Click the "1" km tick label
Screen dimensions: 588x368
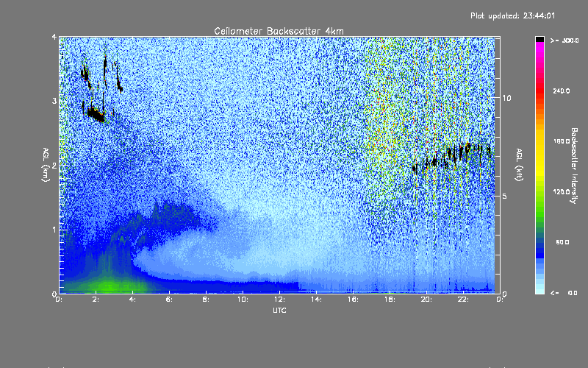click(x=54, y=230)
